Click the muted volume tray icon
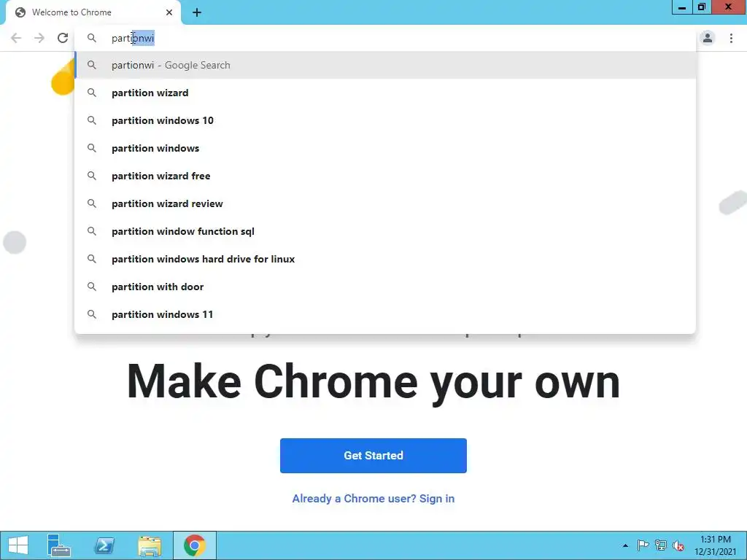This screenshot has height=560, width=747. tap(678, 545)
